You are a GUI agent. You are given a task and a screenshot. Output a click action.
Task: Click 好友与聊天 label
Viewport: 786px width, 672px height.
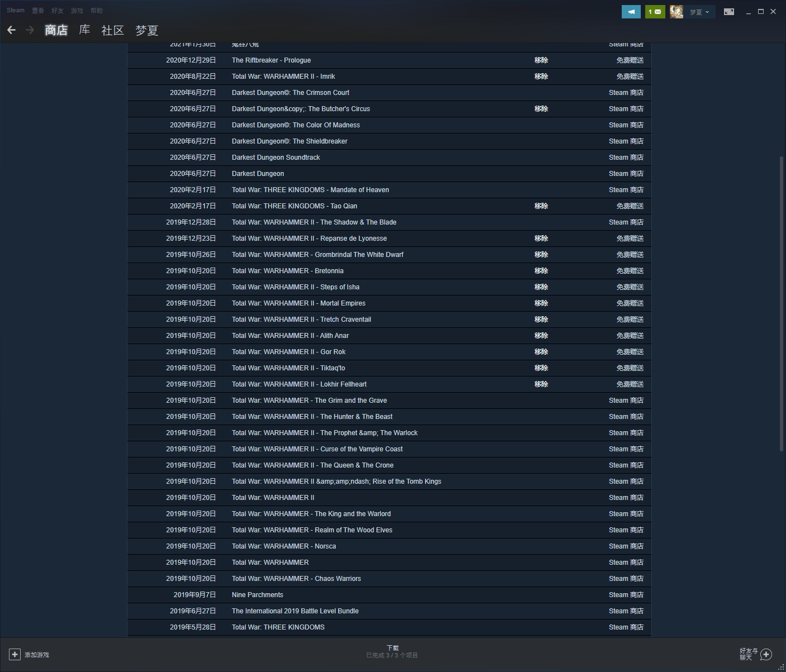(x=749, y=654)
